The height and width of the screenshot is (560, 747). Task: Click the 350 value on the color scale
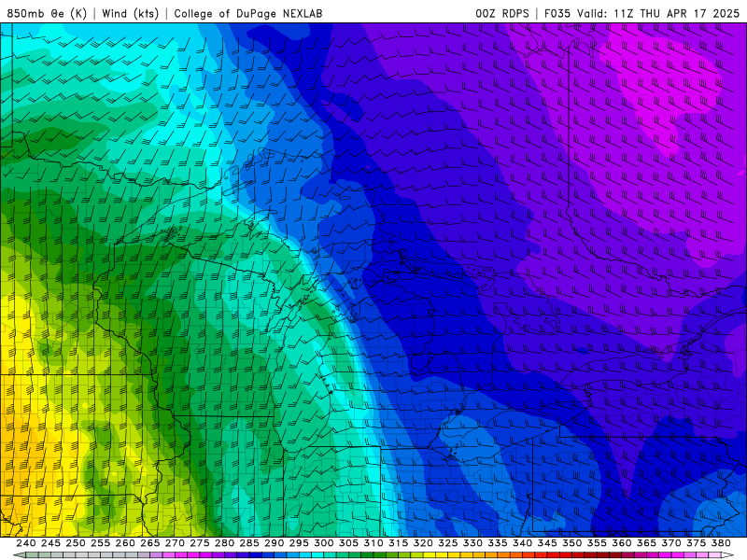pos(571,543)
